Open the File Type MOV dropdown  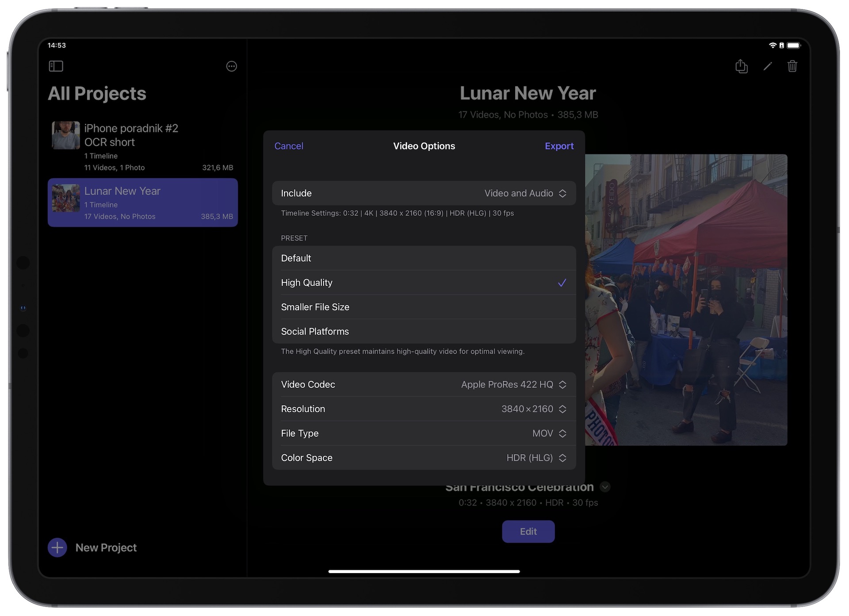tap(424, 433)
